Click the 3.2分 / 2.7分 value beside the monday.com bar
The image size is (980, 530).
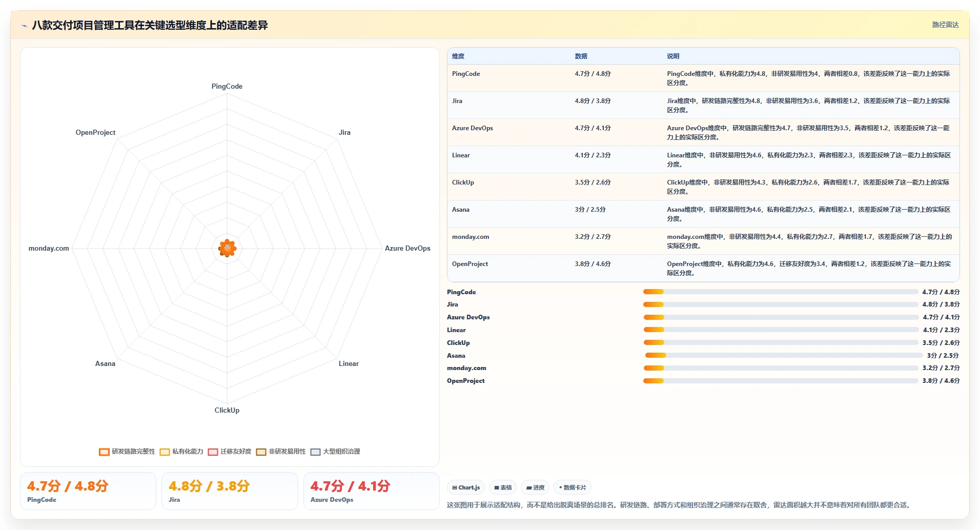941,368
